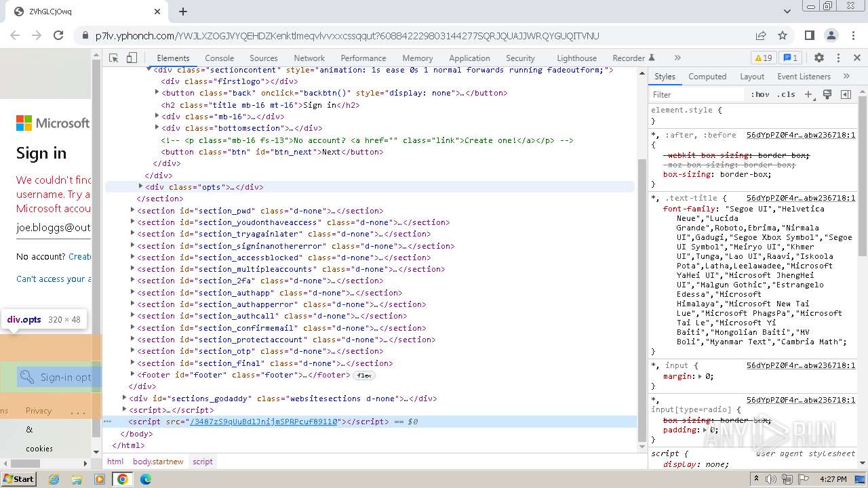
Task: Open the 1 message issues badge
Action: click(790, 58)
